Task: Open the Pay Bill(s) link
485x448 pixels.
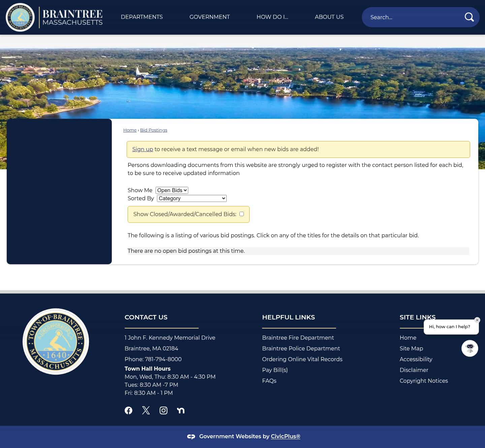Action: (275, 370)
